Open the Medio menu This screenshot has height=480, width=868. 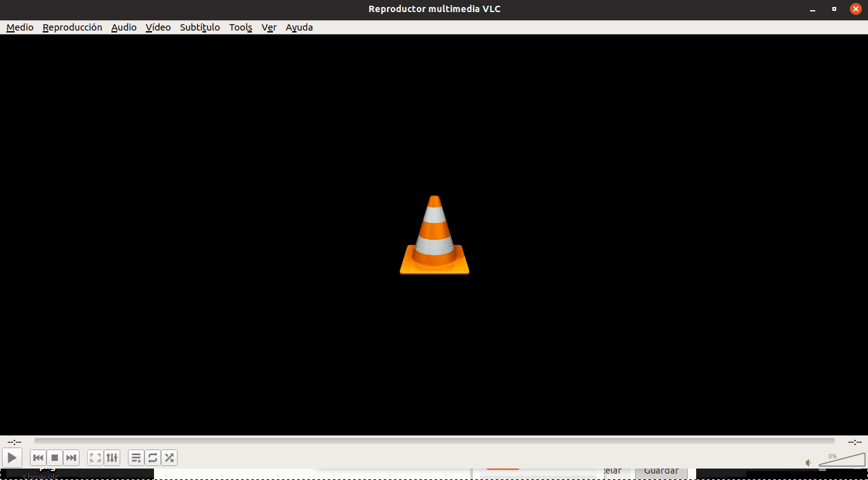(19, 27)
